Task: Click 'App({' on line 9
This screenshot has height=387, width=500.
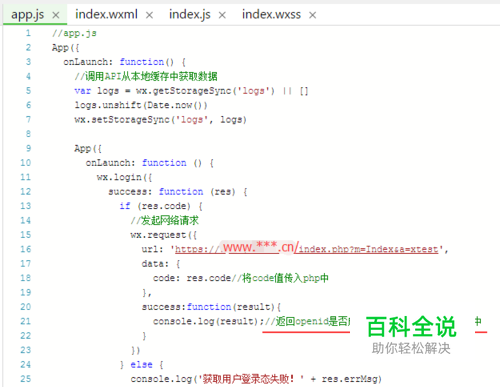Action: pos(88,148)
